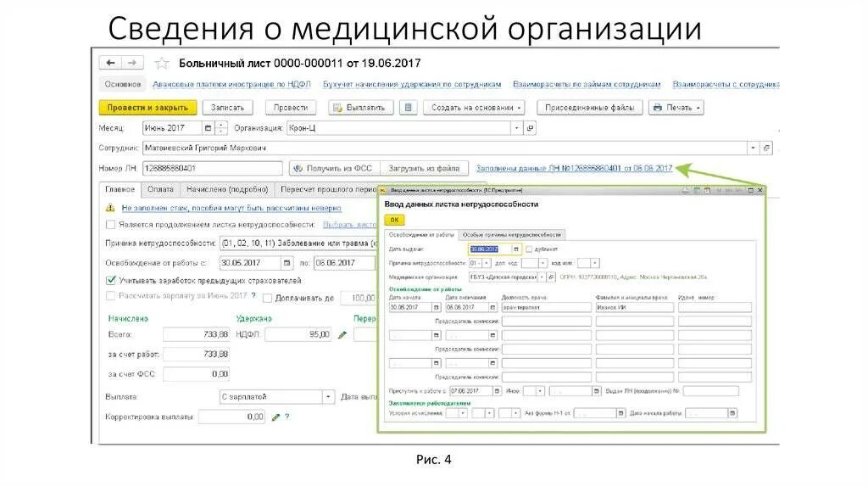Go forward with the right arrow button
The width and height of the screenshot is (868, 487).
132,63
